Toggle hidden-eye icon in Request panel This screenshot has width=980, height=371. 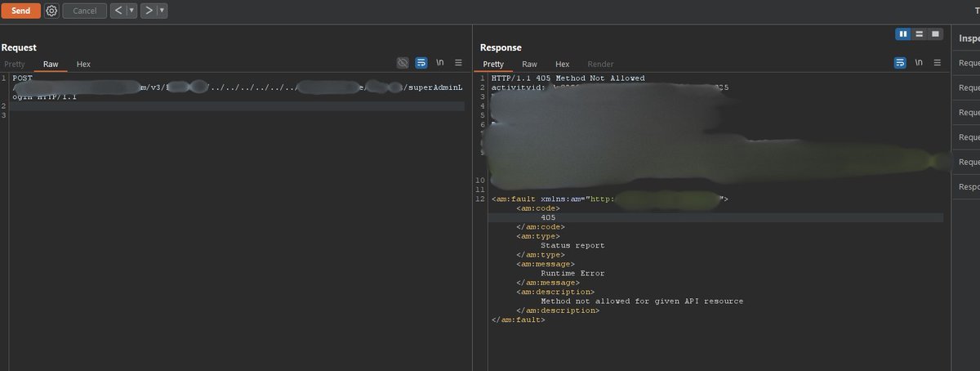402,63
